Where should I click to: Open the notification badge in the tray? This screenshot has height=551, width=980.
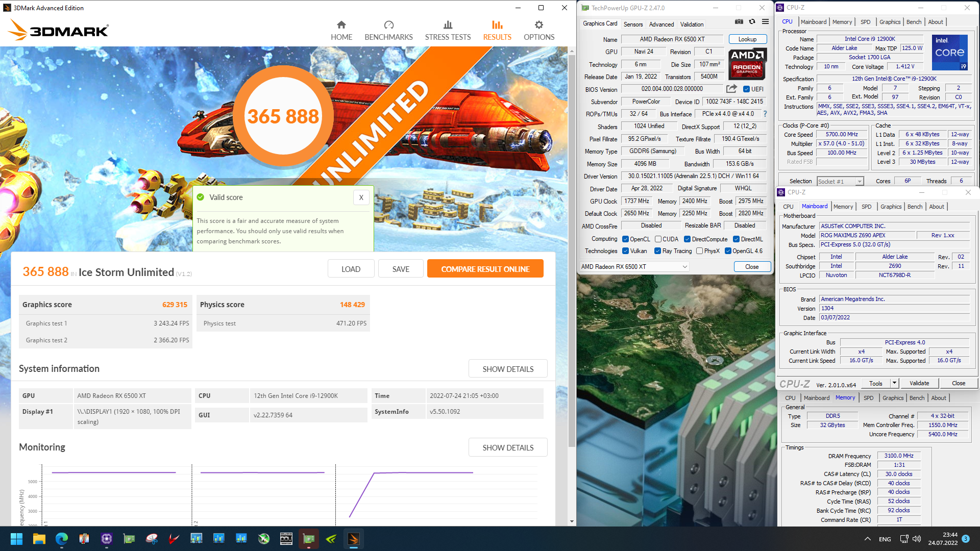(x=966, y=539)
